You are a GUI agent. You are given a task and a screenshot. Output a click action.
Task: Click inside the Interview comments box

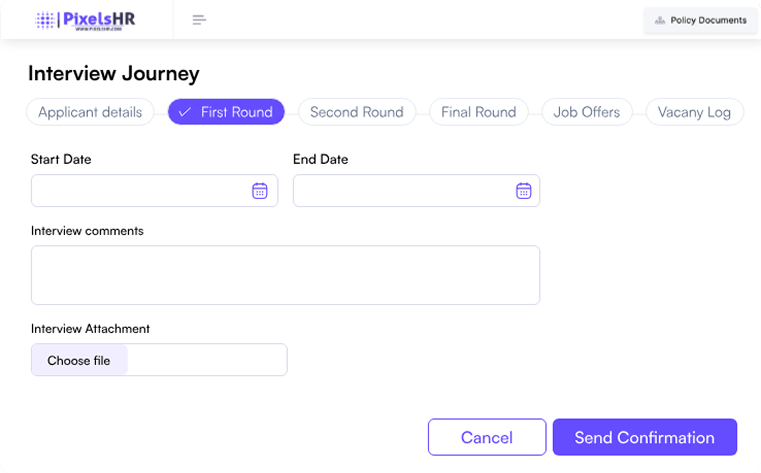(285, 275)
